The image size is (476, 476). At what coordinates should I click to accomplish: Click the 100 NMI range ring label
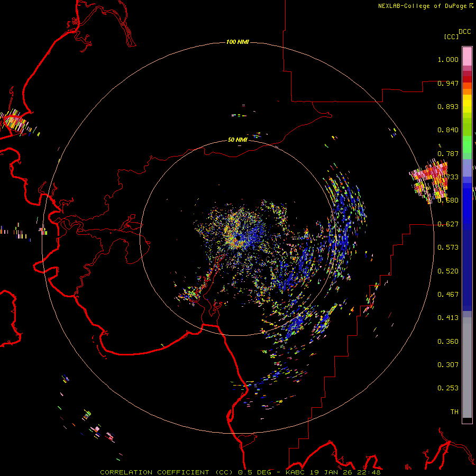pos(237,42)
